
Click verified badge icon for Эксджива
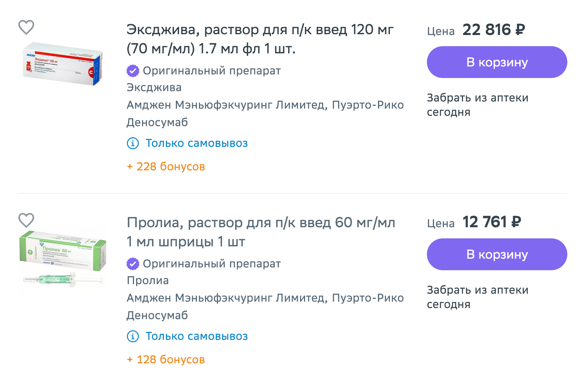click(x=133, y=71)
